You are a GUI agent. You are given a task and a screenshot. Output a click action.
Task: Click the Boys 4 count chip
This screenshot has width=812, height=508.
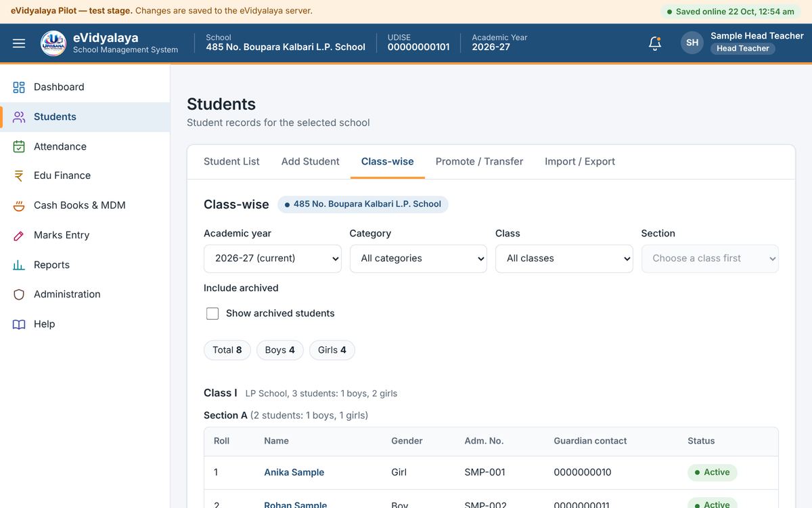280,350
